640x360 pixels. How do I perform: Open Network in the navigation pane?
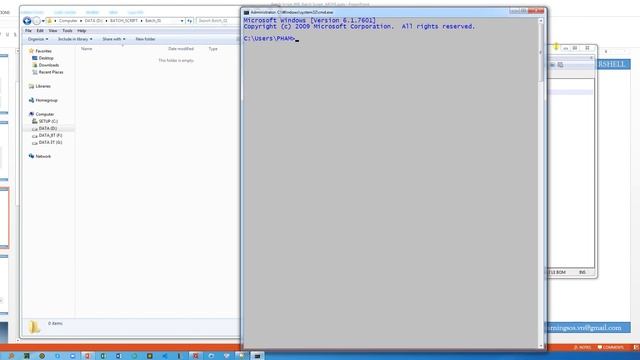pos(43,156)
